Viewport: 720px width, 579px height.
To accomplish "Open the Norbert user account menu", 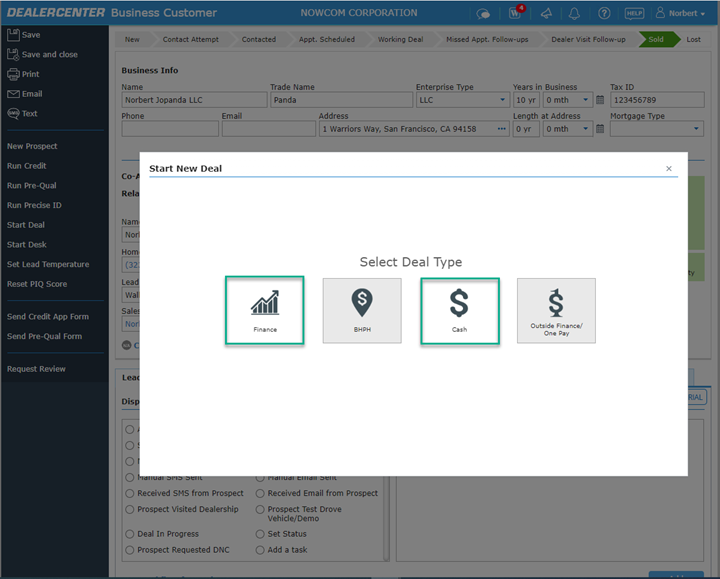I will click(680, 13).
